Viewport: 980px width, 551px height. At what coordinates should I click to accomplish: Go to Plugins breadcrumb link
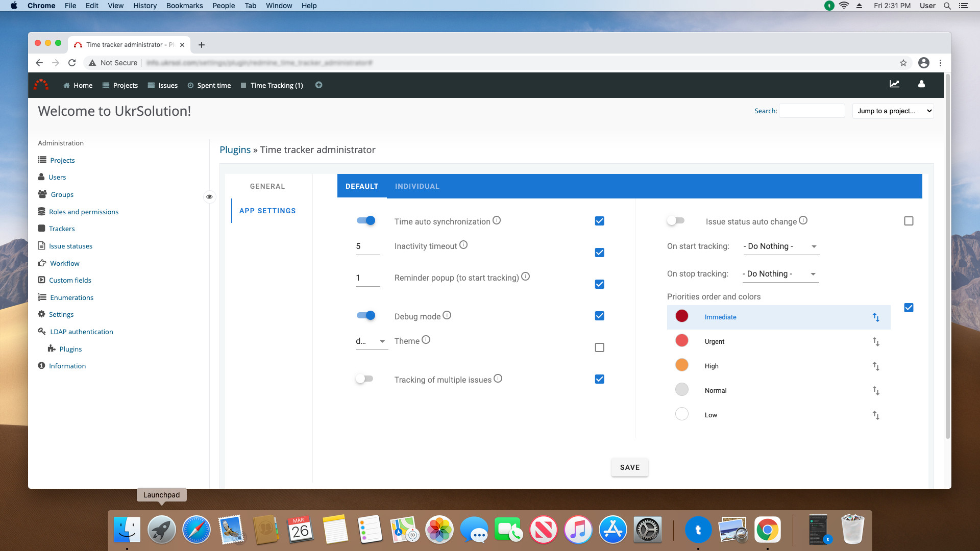(235, 149)
